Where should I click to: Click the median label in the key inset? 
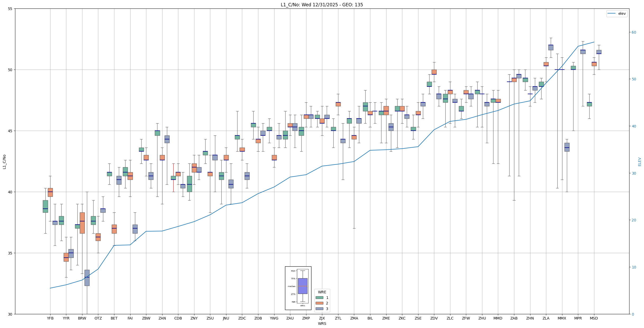click(292, 286)
